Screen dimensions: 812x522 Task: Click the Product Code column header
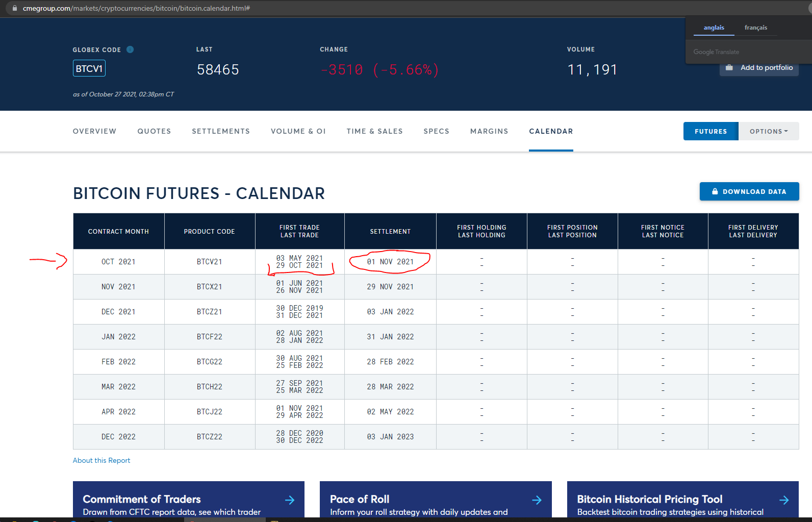pyautogui.click(x=210, y=231)
